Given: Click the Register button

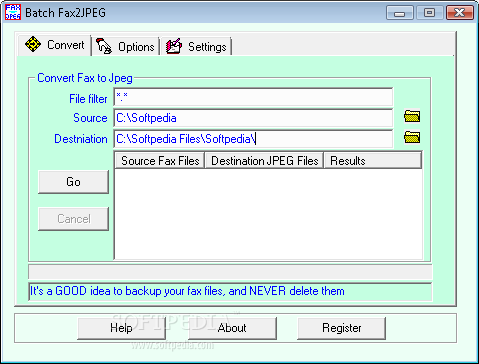Looking at the screenshot, I should point(342,328).
